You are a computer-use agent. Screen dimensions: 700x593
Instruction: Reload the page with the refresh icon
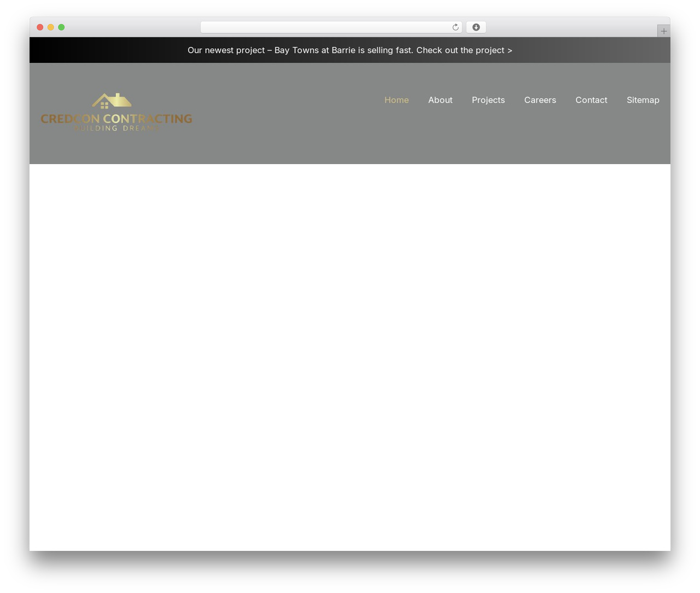point(455,27)
